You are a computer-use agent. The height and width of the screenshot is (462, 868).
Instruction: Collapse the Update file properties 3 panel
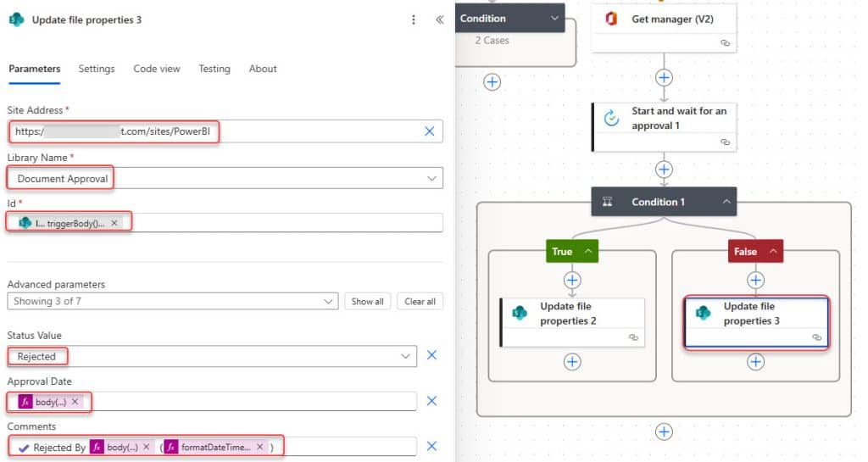click(x=440, y=19)
